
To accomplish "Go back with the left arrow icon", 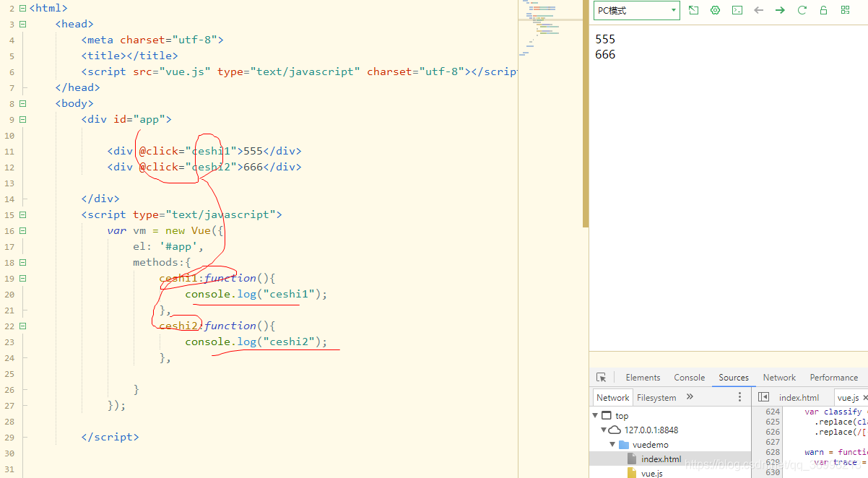I will [758, 10].
